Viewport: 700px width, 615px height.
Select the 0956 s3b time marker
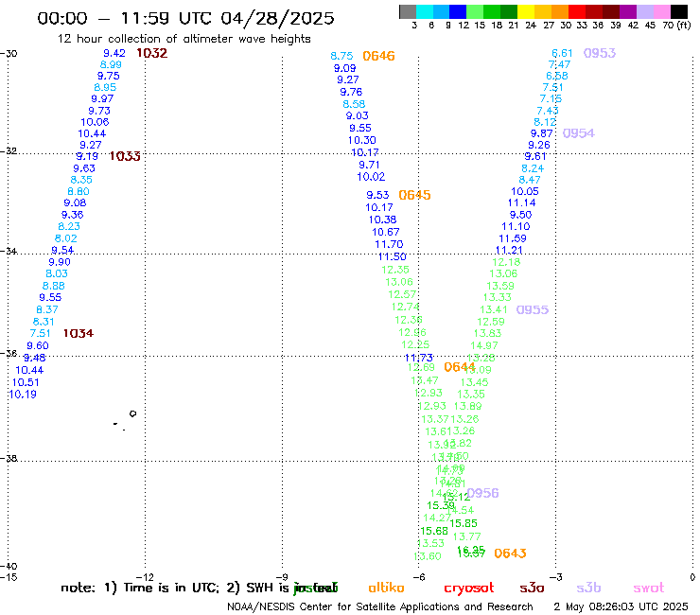click(483, 493)
